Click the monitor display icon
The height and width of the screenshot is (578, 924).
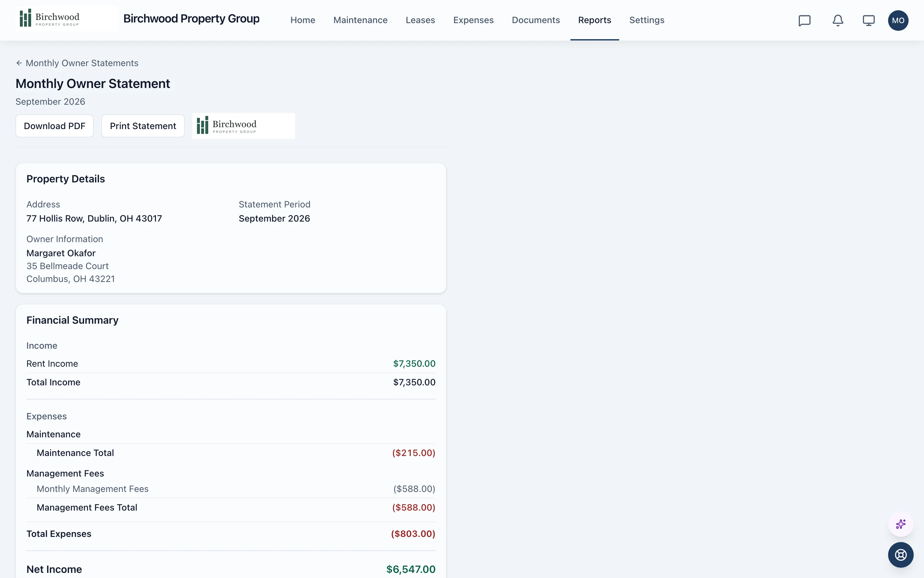click(x=868, y=20)
